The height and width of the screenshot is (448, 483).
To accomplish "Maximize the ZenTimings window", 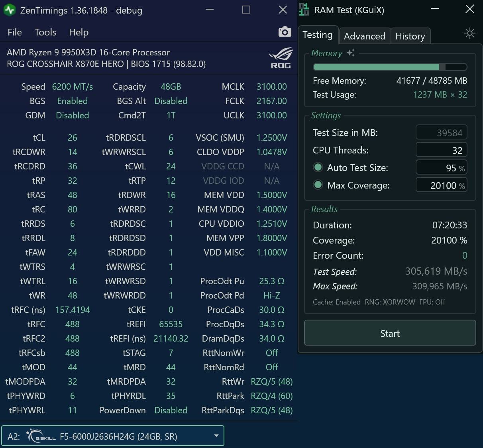I will 246,10.
